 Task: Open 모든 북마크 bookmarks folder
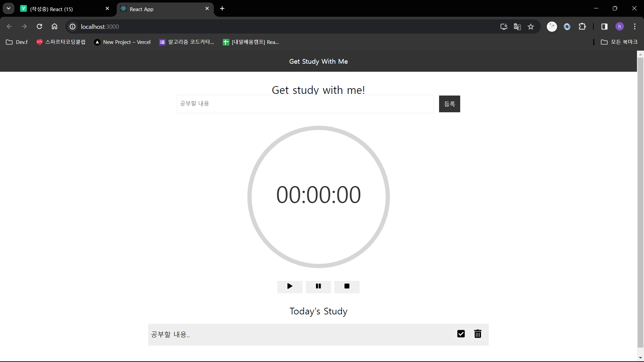coord(619,42)
